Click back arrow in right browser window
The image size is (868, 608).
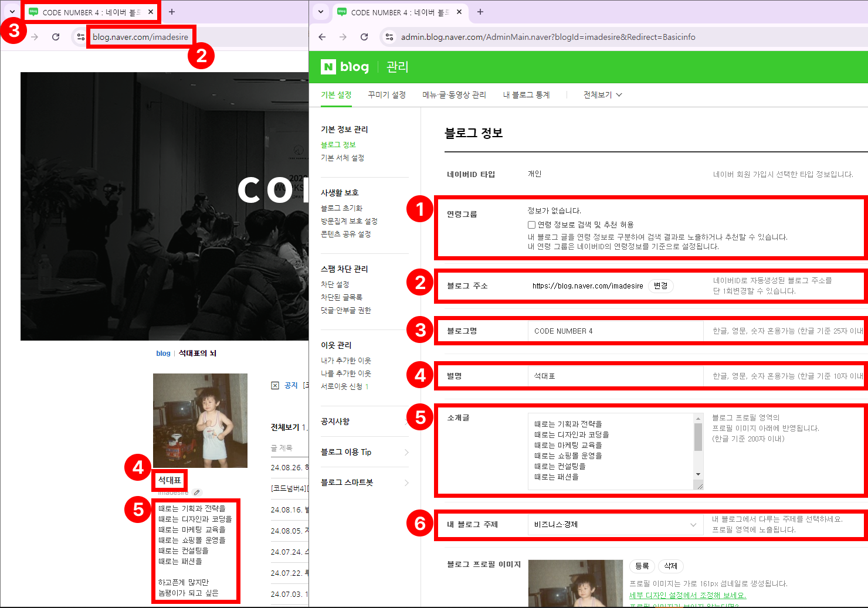pyautogui.click(x=322, y=37)
